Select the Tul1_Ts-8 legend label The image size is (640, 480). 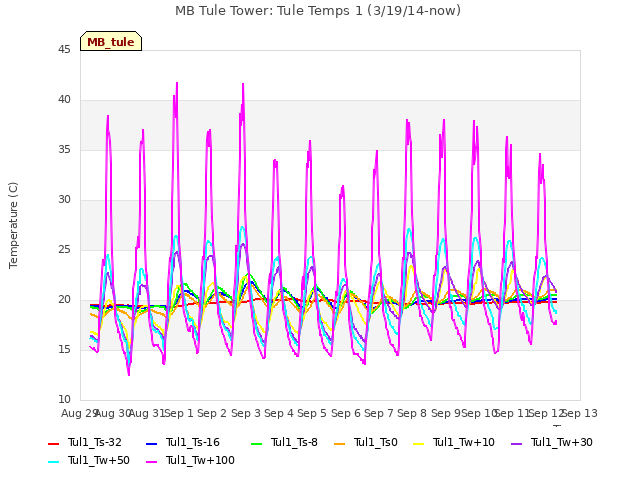click(294, 442)
